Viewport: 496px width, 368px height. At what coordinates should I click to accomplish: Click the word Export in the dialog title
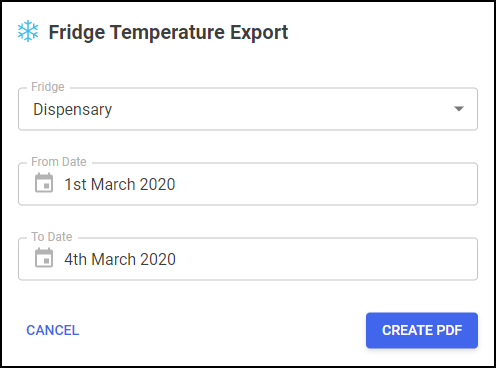pos(259,32)
